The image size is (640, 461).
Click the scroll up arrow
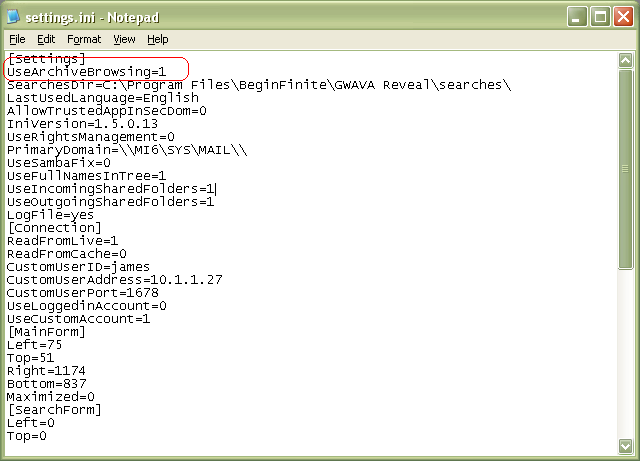pyautogui.click(x=625, y=60)
